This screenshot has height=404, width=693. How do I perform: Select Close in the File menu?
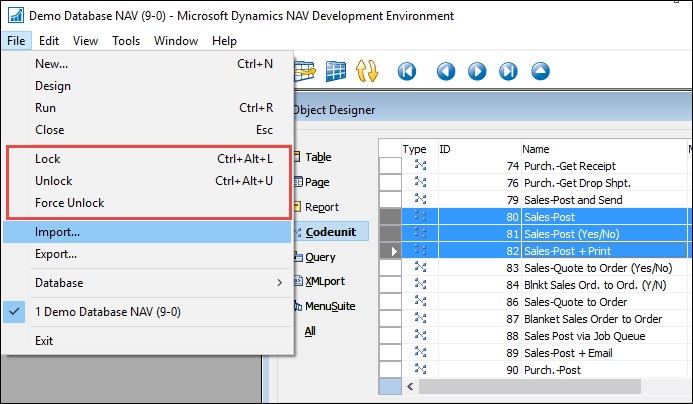[x=148, y=130]
